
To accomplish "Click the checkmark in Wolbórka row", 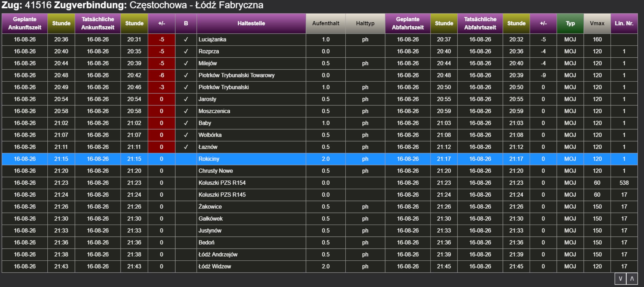I will point(186,135).
